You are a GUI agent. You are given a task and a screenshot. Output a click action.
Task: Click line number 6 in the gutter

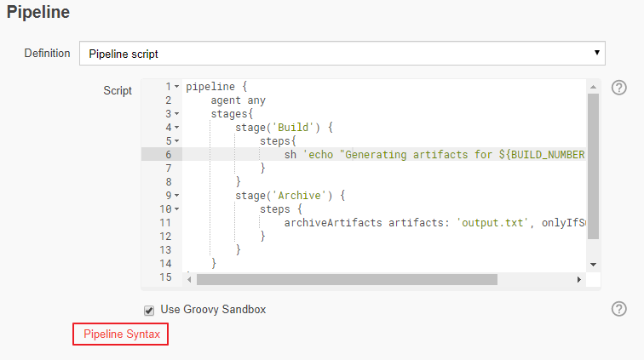168,154
